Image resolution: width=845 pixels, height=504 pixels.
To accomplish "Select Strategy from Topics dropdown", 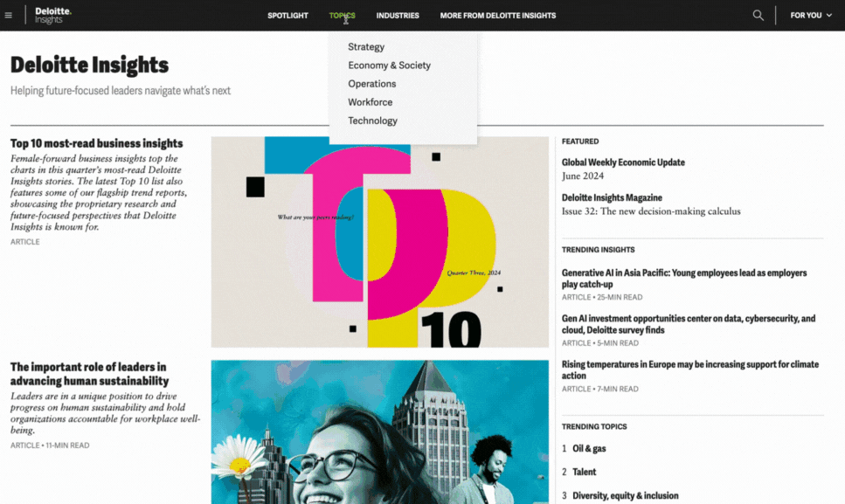I will pyautogui.click(x=366, y=47).
